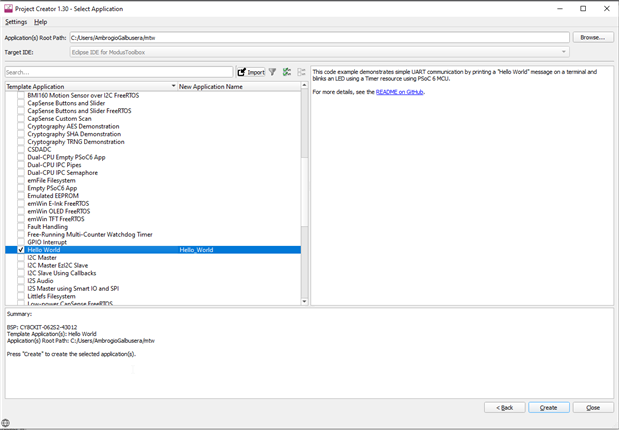Click the Project Creator app icon in title bar
This screenshot has width=619, height=430.
click(8, 9)
